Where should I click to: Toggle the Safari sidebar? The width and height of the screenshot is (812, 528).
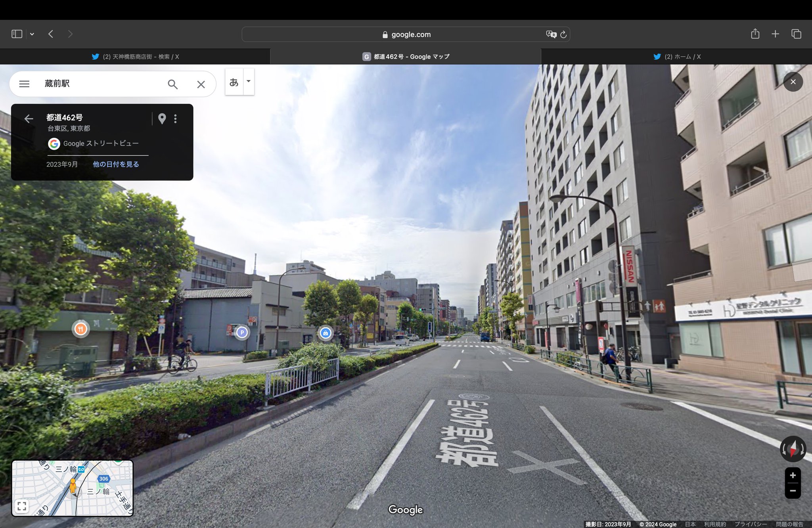click(17, 34)
